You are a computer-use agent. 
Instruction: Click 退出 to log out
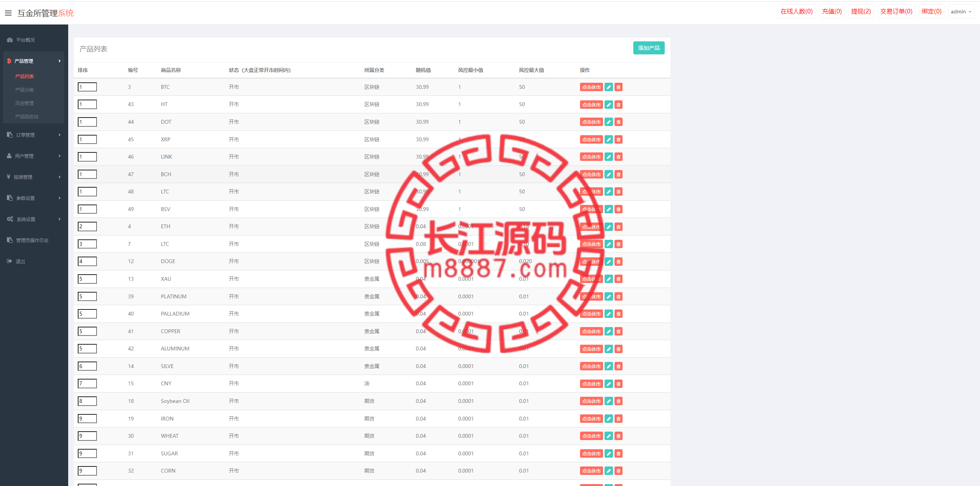tap(34, 261)
